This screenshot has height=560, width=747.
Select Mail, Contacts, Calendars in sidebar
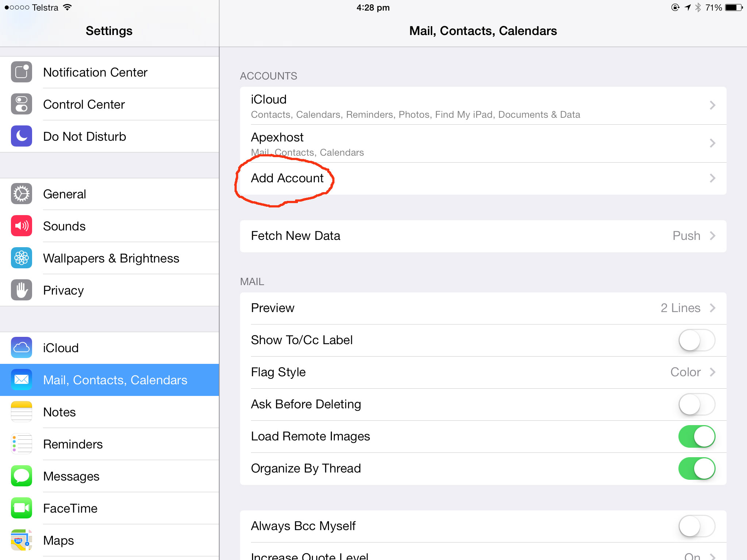[x=109, y=380]
